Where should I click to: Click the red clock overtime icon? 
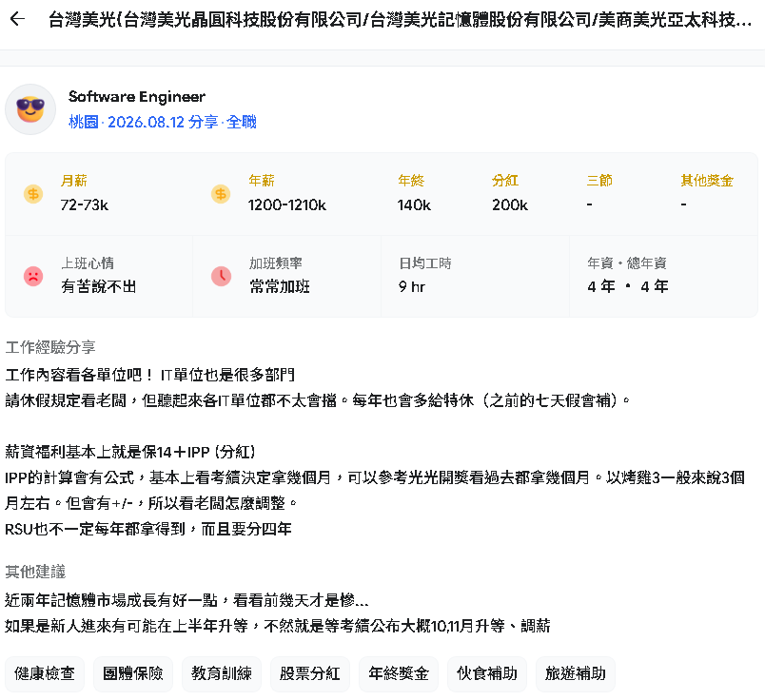point(221,276)
